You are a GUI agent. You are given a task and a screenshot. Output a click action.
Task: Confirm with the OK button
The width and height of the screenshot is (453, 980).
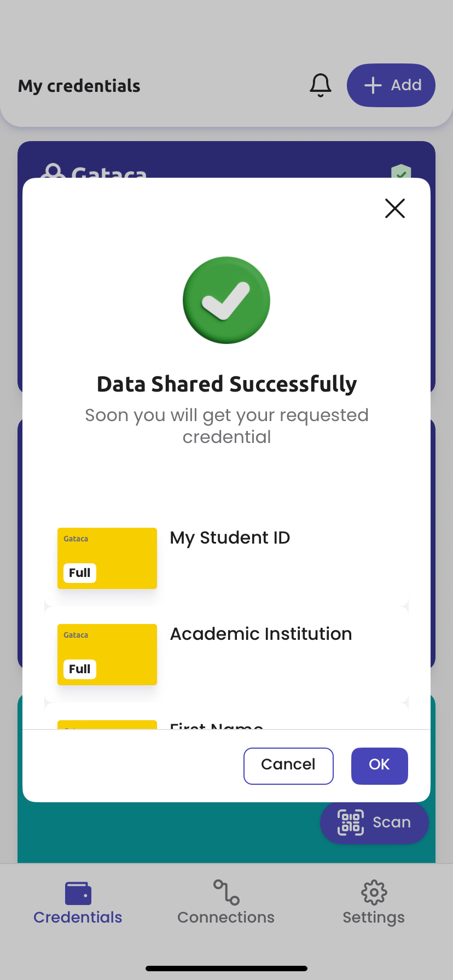[x=380, y=766]
